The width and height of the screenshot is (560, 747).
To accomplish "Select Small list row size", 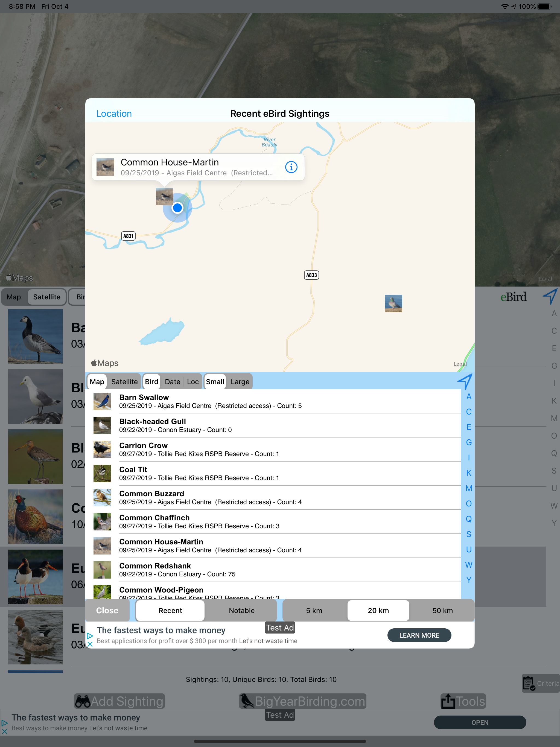I will 215,382.
